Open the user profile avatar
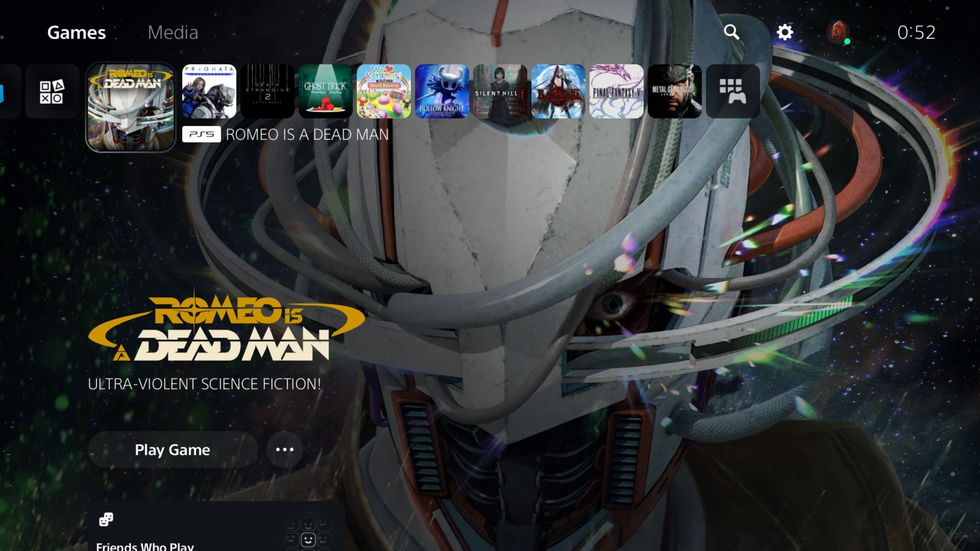 pos(838,32)
